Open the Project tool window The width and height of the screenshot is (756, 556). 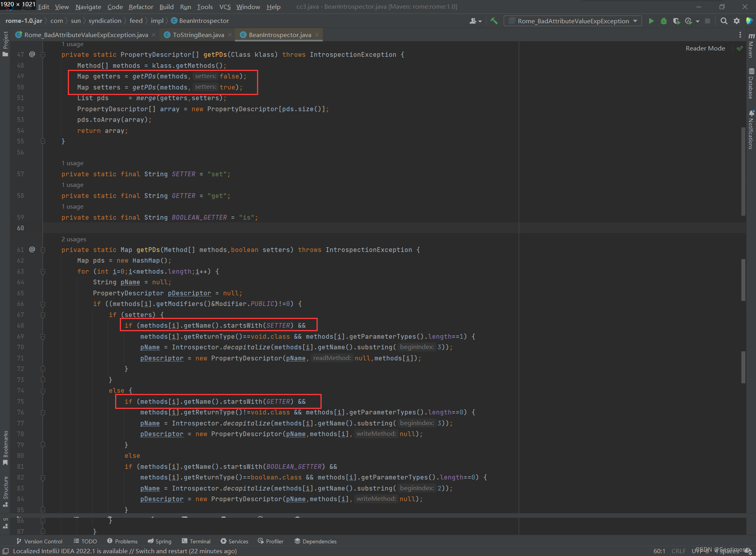click(5, 44)
